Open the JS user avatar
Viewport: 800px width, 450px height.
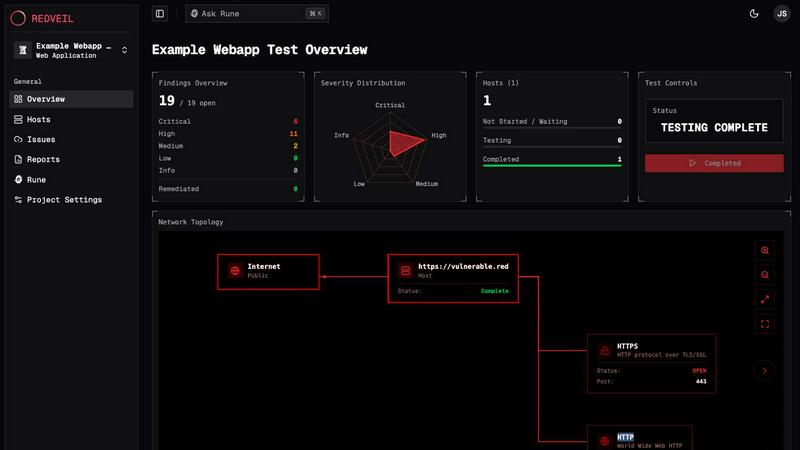782,14
